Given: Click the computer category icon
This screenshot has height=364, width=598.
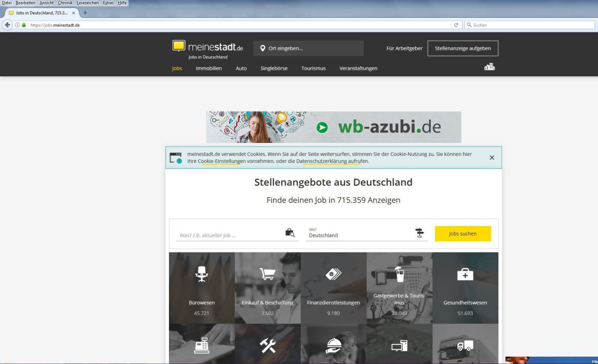Looking at the screenshot, I should (399, 345).
